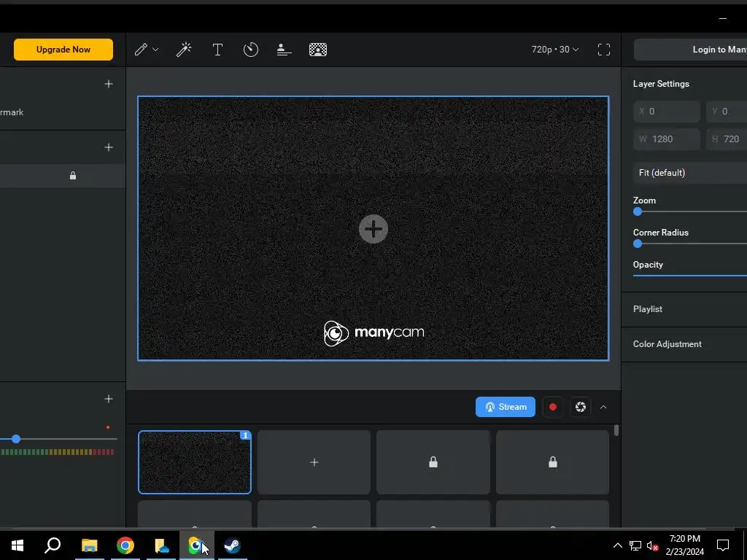Viewport: 747px width, 560px height.
Task: Select the Text tool
Action: click(x=217, y=50)
